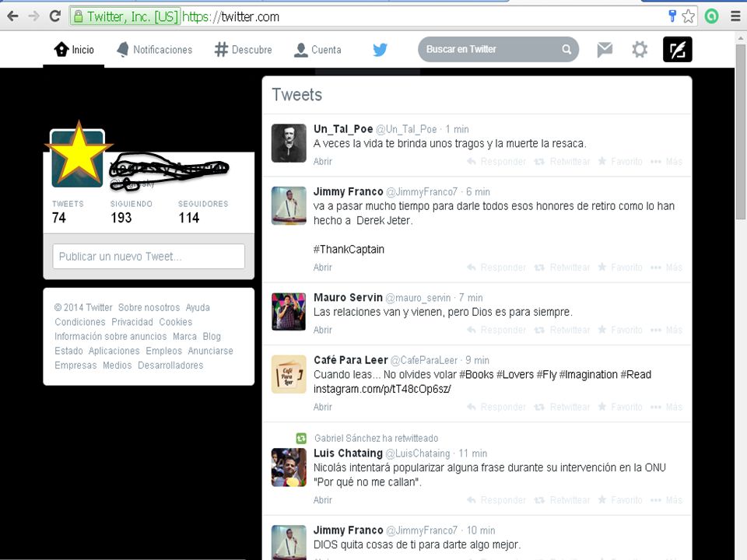Click Publicar un nuevo Tweet field
The height and width of the screenshot is (560, 747).
click(149, 256)
